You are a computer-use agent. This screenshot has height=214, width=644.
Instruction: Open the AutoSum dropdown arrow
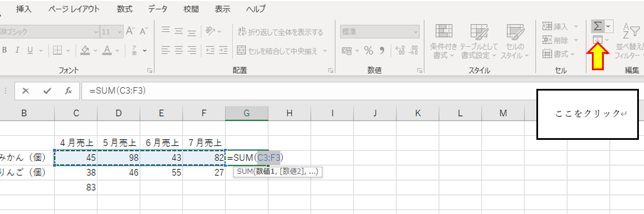(608, 26)
